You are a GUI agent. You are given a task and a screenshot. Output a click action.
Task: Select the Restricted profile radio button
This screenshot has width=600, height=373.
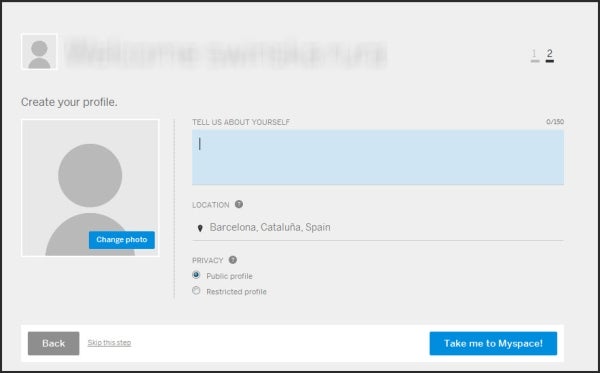click(196, 290)
